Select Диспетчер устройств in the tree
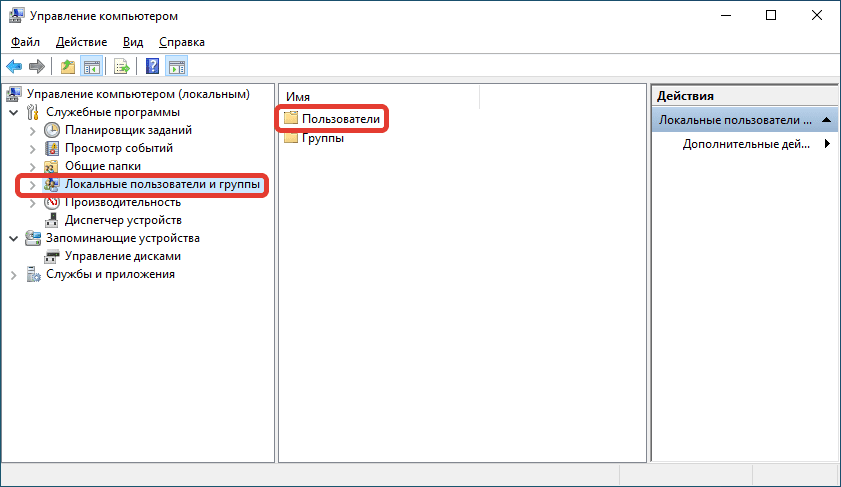841x487 pixels. pos(123,220)
